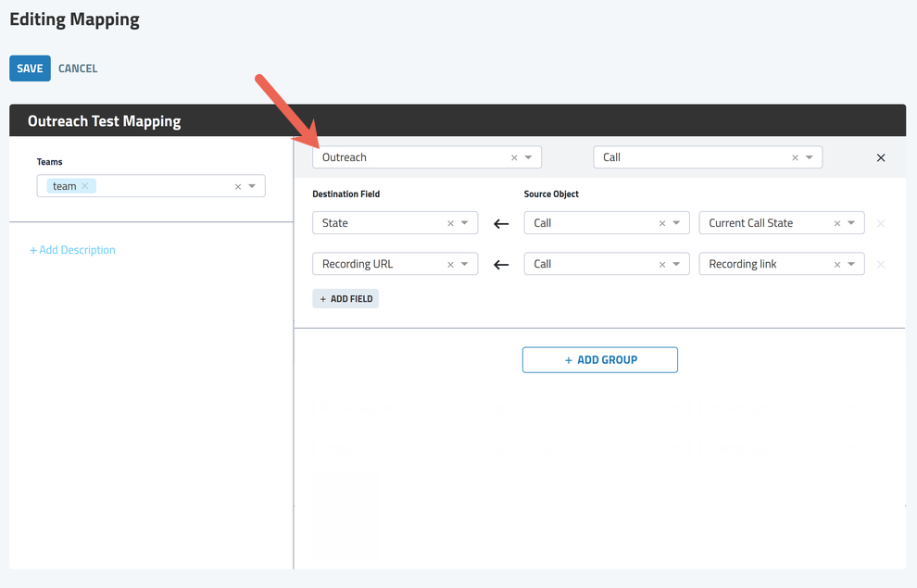Screen dimensions: 917x588
Task: Add a description to the mapping
Action: coord(72,250)
